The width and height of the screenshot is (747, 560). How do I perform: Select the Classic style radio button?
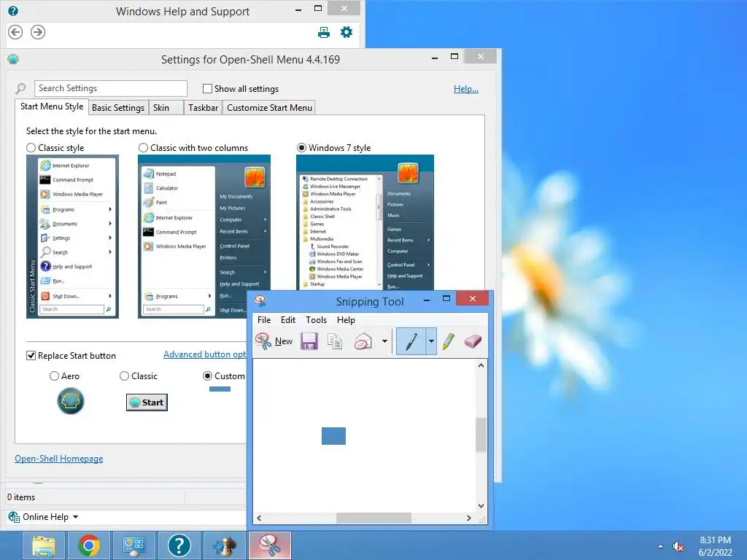[x=31, y=148]
